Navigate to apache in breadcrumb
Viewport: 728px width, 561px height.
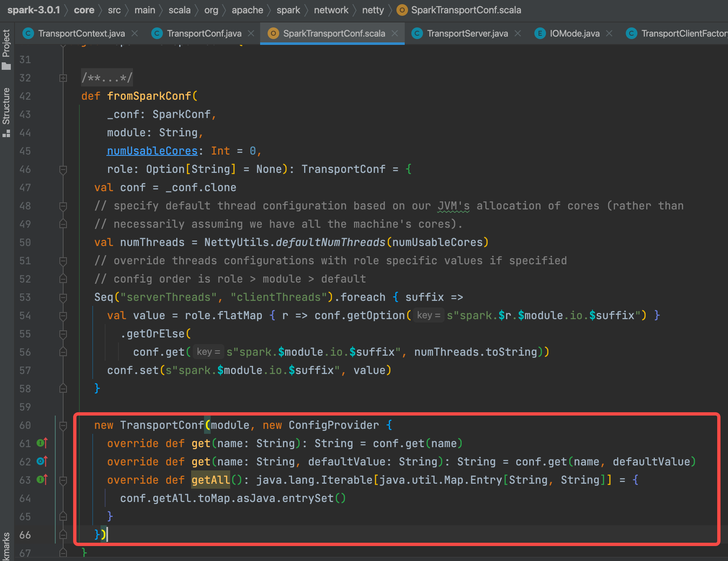click(x=247, y=10)
